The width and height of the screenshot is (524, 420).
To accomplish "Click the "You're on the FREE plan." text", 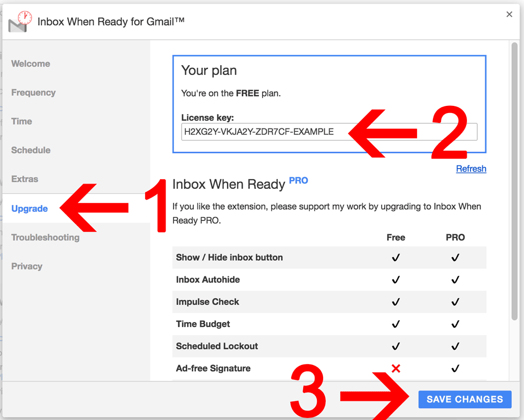I will [x=231, y=93].
